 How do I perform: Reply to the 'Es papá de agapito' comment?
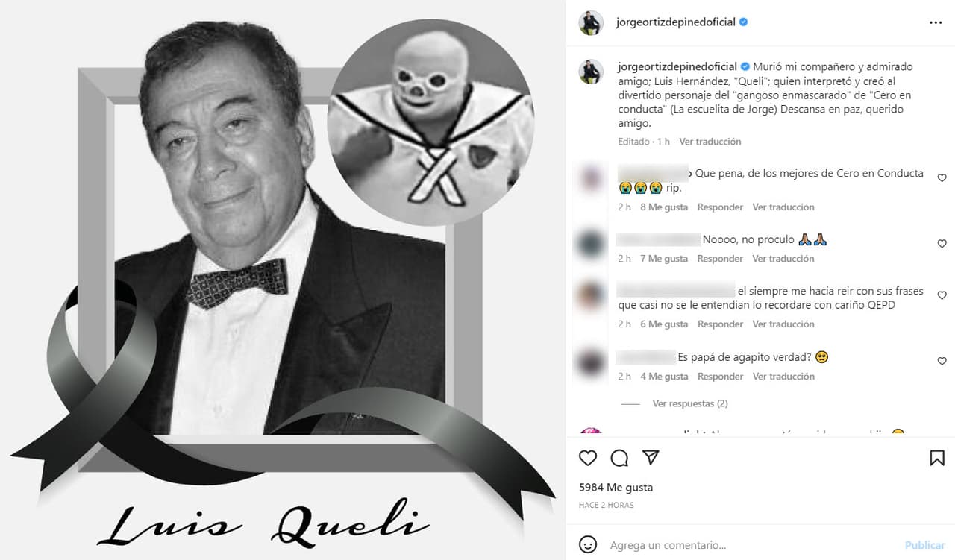coord(720,377)
